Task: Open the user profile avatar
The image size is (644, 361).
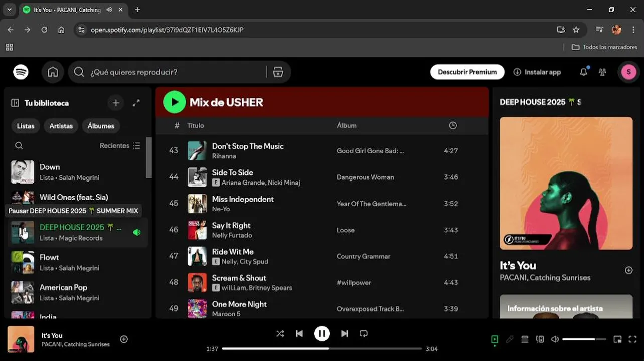Action: click(628, 72)
